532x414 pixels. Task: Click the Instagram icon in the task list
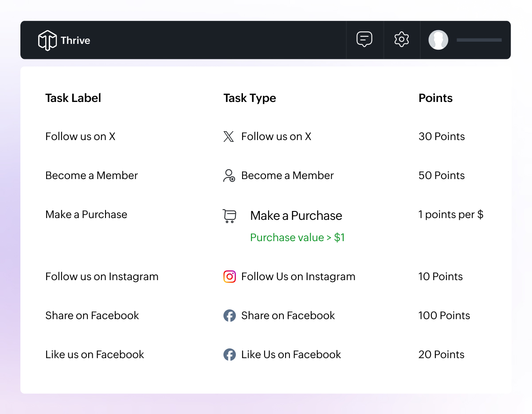(229, 277)
